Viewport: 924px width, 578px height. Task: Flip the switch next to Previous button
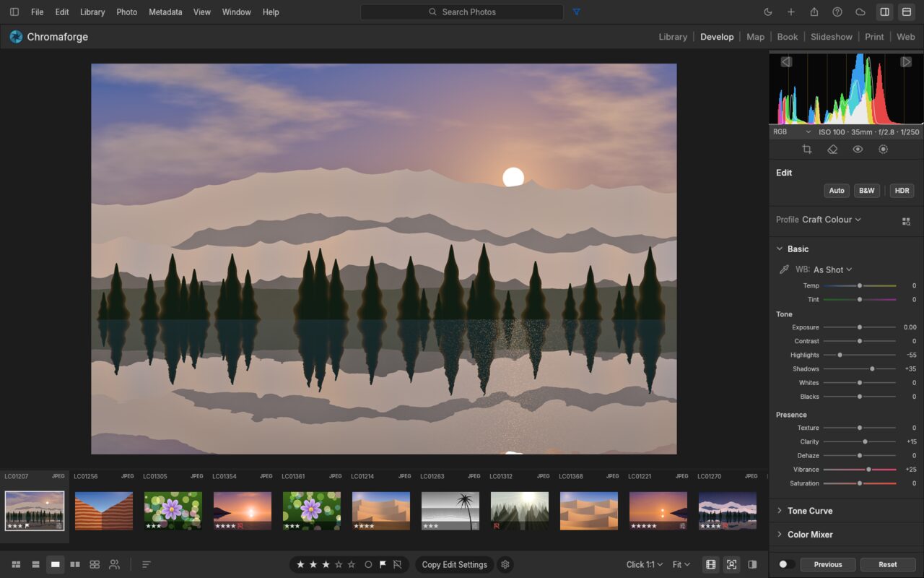coord(787,564)
